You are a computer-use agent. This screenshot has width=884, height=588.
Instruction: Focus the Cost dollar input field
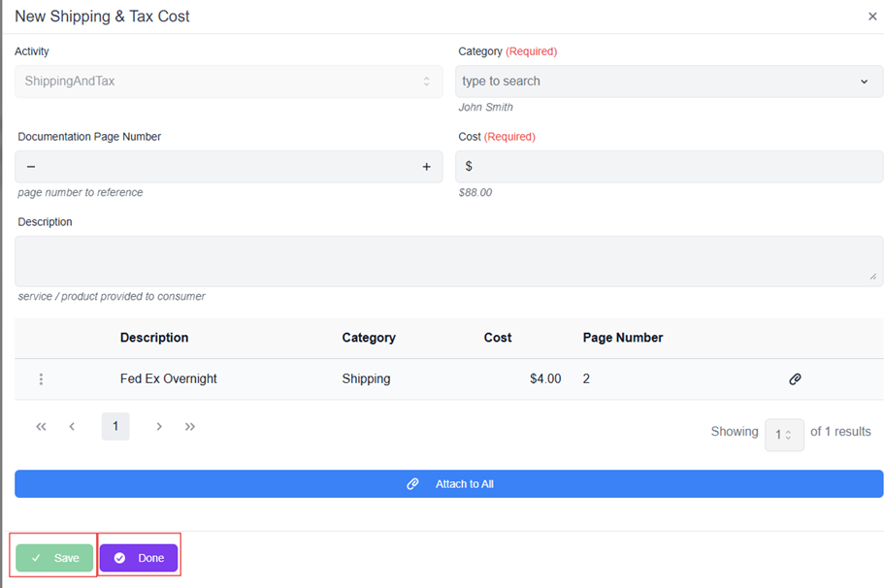(x=669, y=166)
